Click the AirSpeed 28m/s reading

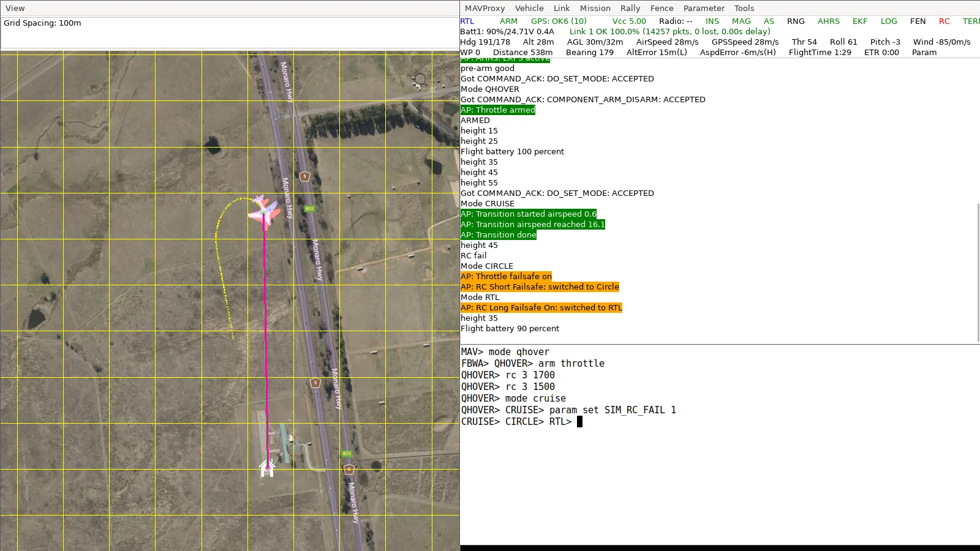[667, 42]
